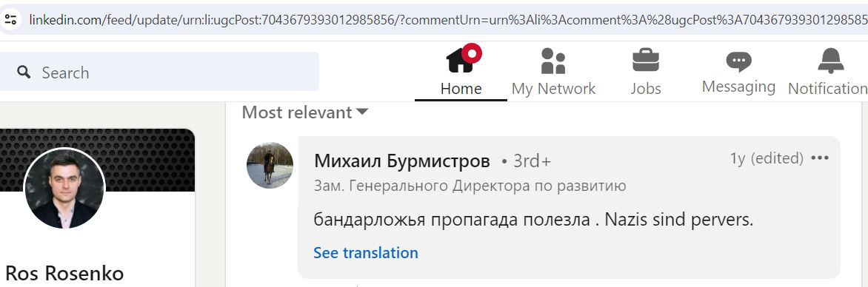
Task: Open the Ros Rosenko name link
Action: (x=64, y=273)
